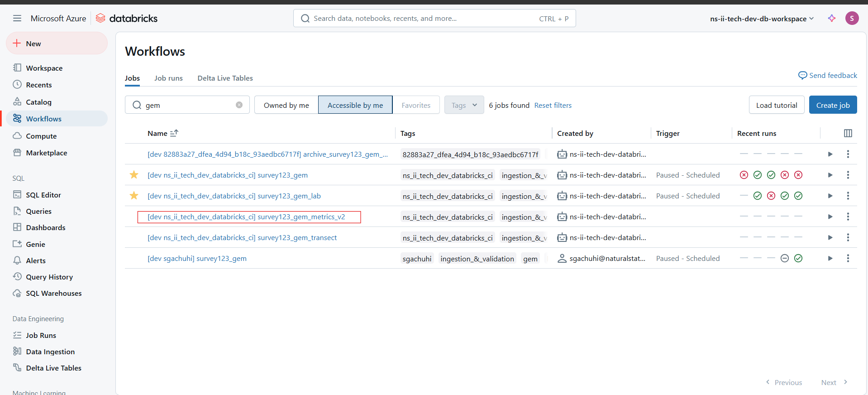Screen dimensions: 868x395
Task: Unfavorite the survey123_gem_lab job star
Action: point(134,196)
